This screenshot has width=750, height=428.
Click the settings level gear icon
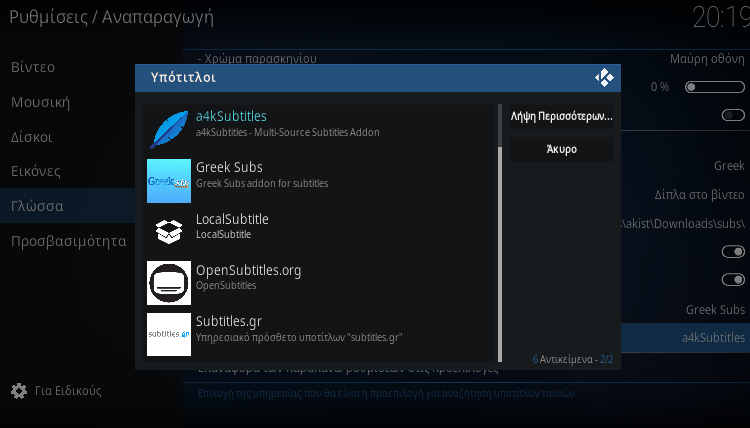point(19,391)
